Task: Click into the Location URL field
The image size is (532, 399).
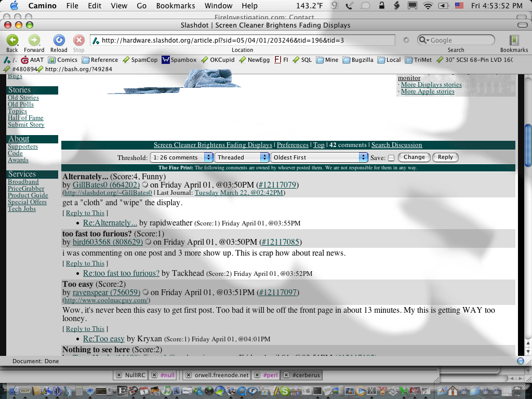Action: [x=243, y=41]
